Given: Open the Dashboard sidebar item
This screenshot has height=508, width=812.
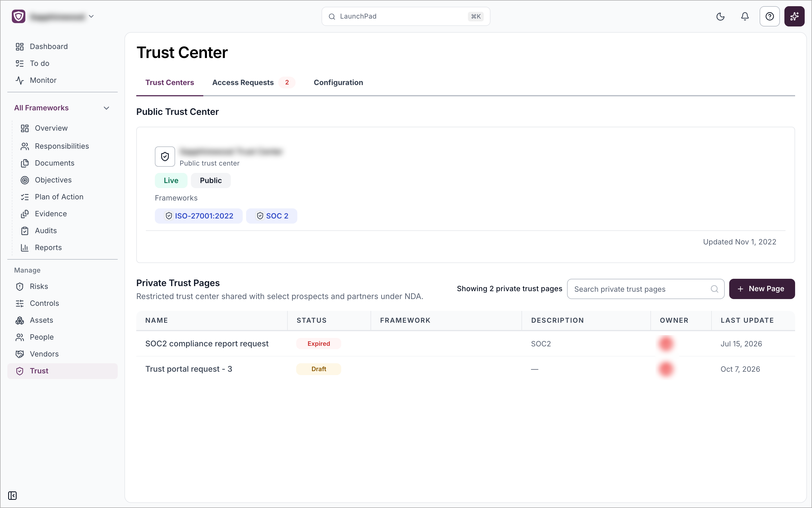Looking at the screenshot, I should click(x=62, y=47).
